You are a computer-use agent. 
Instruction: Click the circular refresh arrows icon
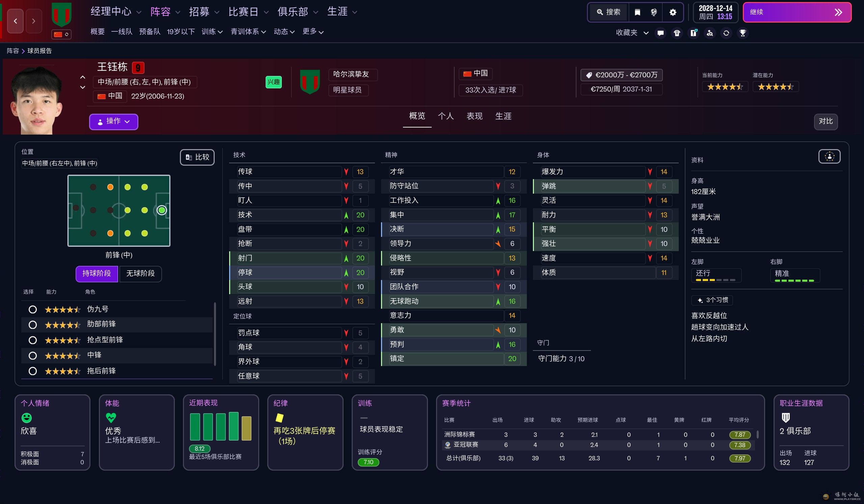click(726, 33)
